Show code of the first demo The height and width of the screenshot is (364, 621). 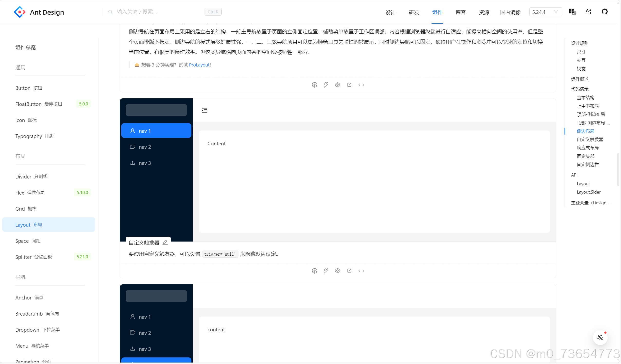(x=361, y=85)
